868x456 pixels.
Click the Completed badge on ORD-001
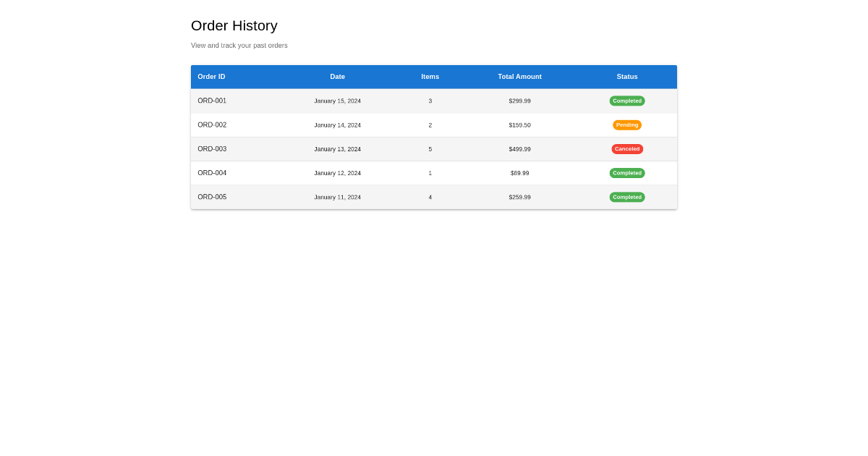(626, 101)
